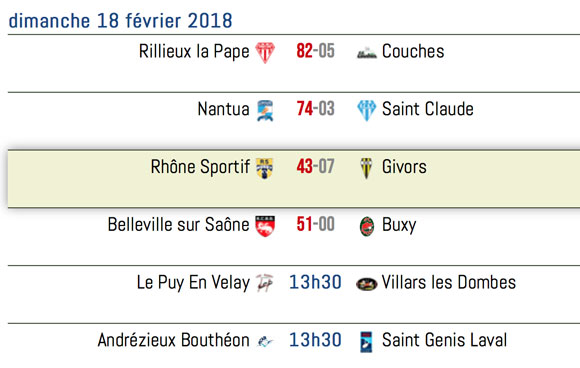Viewport: 580px width, 368px height.
Task: Click the Rillieux la Pape club crest
Action: (x=265, y=53)
